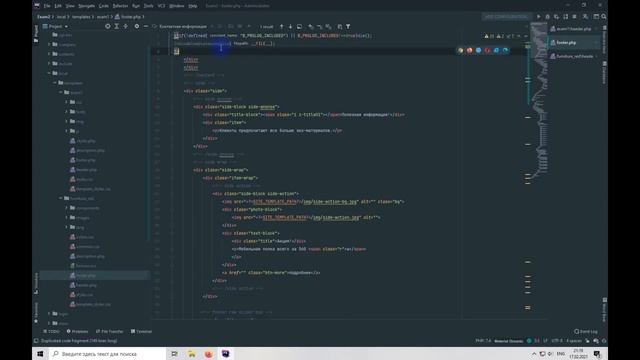Open the Add Configuration dropdown
The width and height of the screenshot is (640, 360).
tap(506, 17)
